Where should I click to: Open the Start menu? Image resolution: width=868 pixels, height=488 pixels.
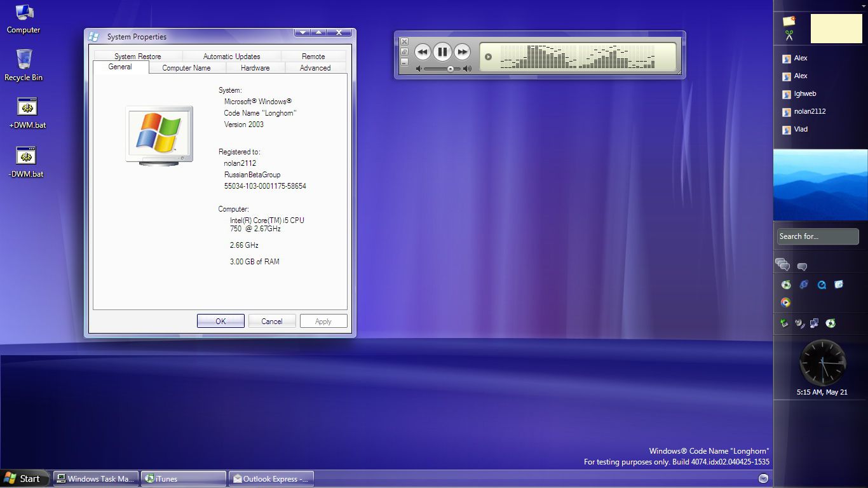(23, 478)
